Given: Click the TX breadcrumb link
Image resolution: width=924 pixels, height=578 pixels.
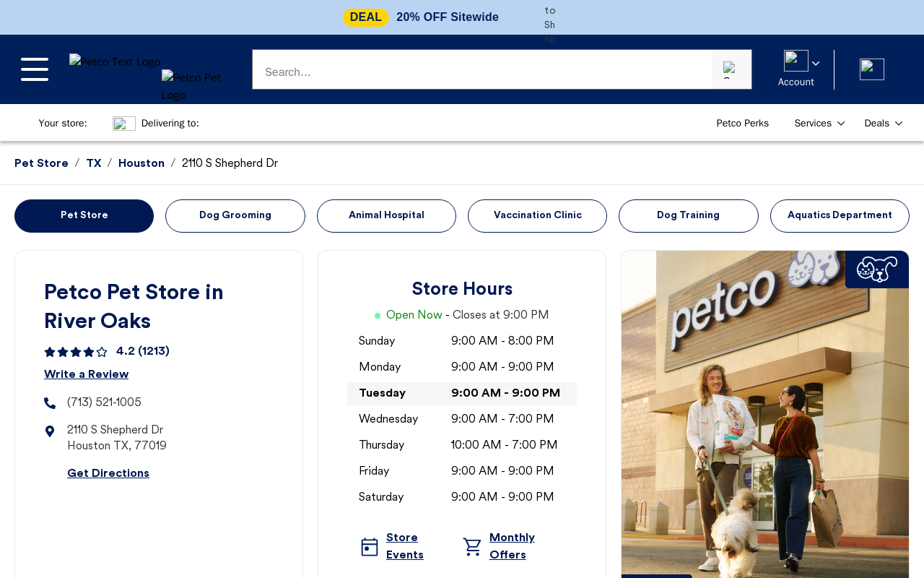Looking at the screenshot, I should pyautogui.click(x=94, y=163).
